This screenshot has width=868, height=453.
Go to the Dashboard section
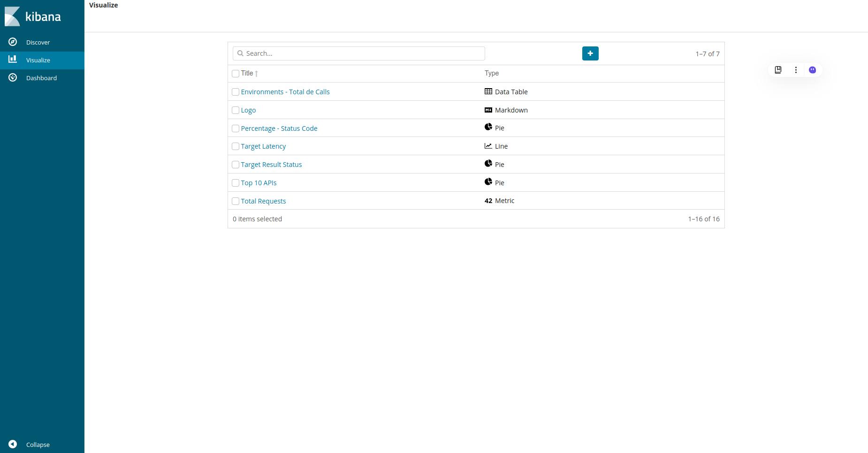41,78
